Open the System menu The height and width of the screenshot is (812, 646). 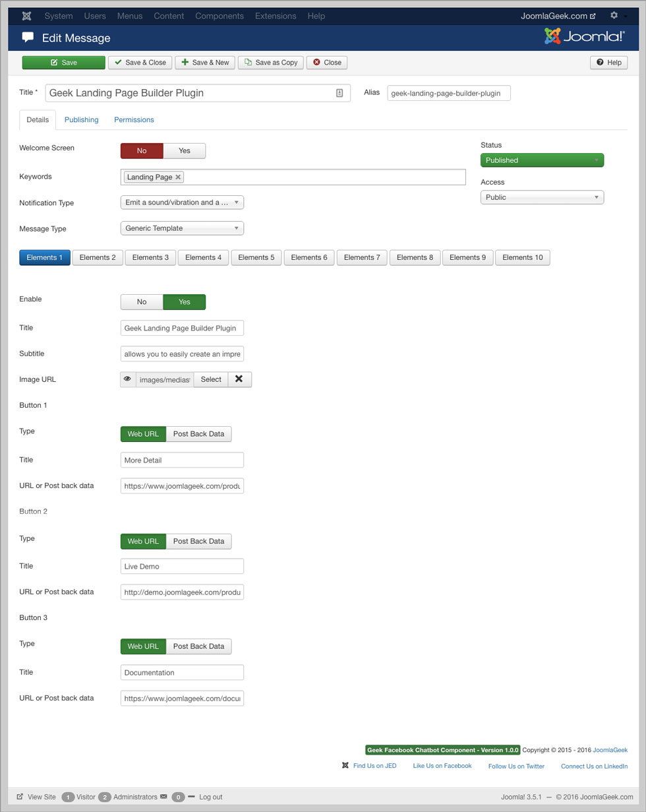59,16
